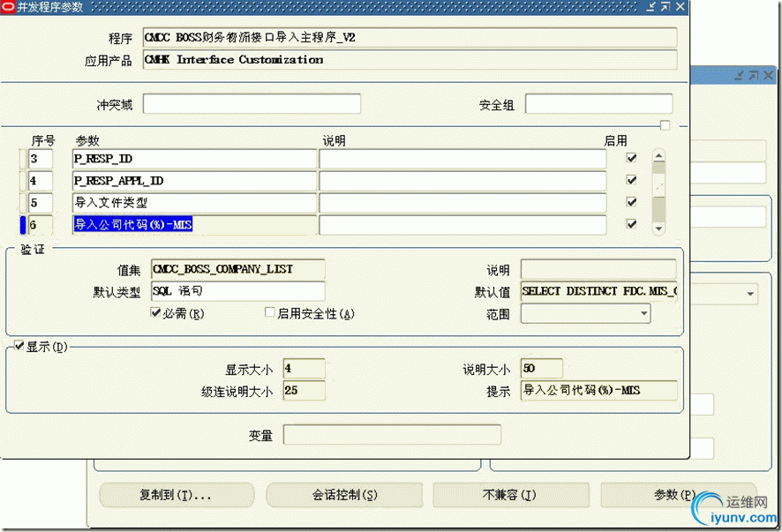Click the 值集 field CMCC_BOSS_COMPANY_LIST
Screen dimensions: 782x532
point(238,269)
